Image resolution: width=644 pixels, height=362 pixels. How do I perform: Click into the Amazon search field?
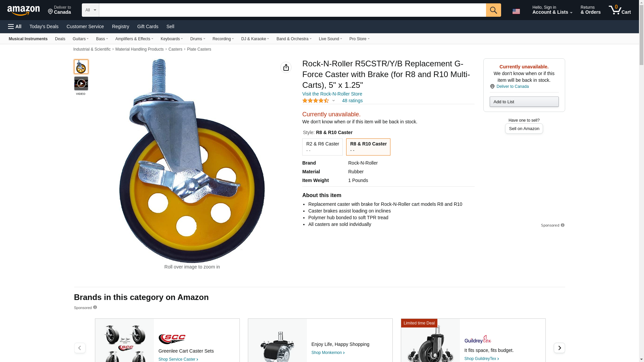pyautogui.click(x=292, y=10)
